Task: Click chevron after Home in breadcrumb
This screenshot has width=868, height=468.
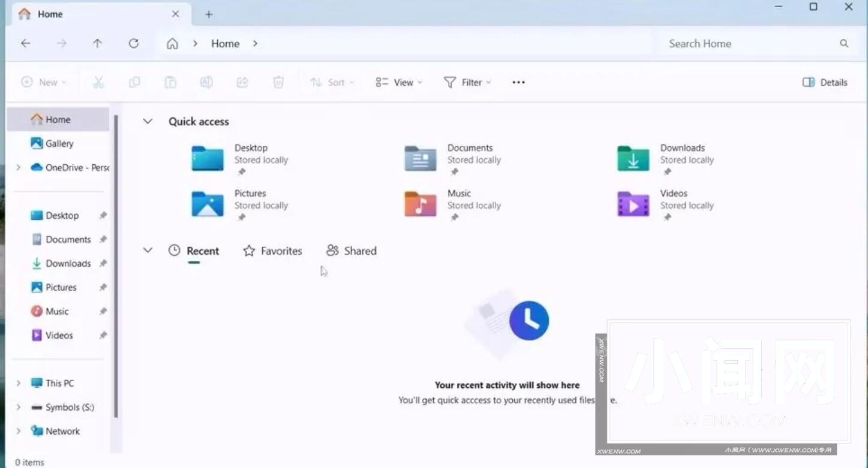Action: (x=255, y=44)
